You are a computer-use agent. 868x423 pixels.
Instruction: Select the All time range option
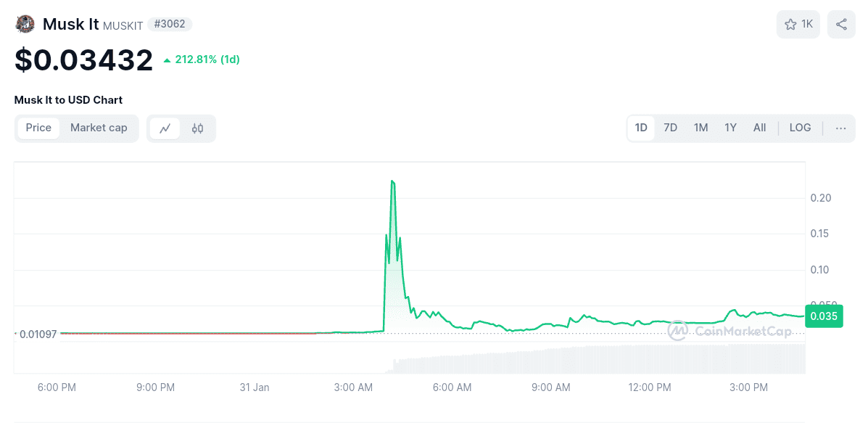click(x=759, y=128)
